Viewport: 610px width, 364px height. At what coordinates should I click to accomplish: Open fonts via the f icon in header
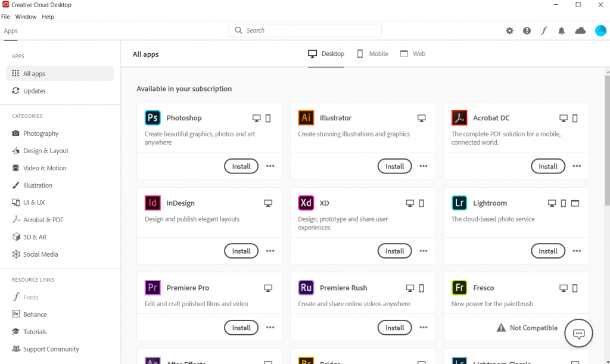544,31
